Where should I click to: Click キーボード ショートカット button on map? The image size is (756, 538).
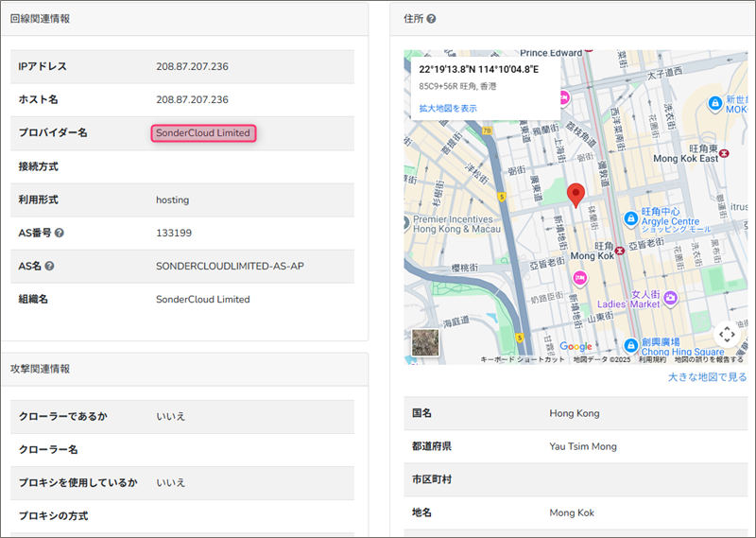(524, 359)
